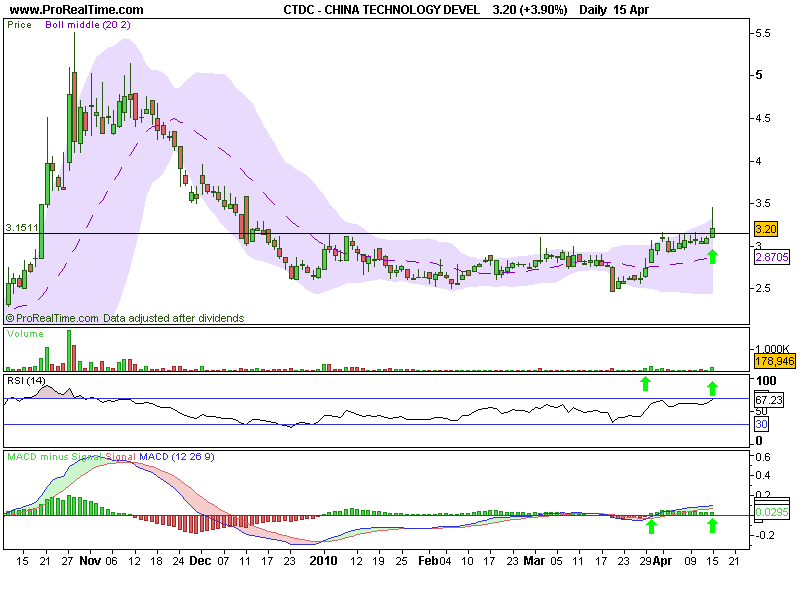The height and width of the screenshot is (600, 800).
Task: Select the CTDC - CHINA TECHNOLOGY DEVEL title
Action: 382,10
